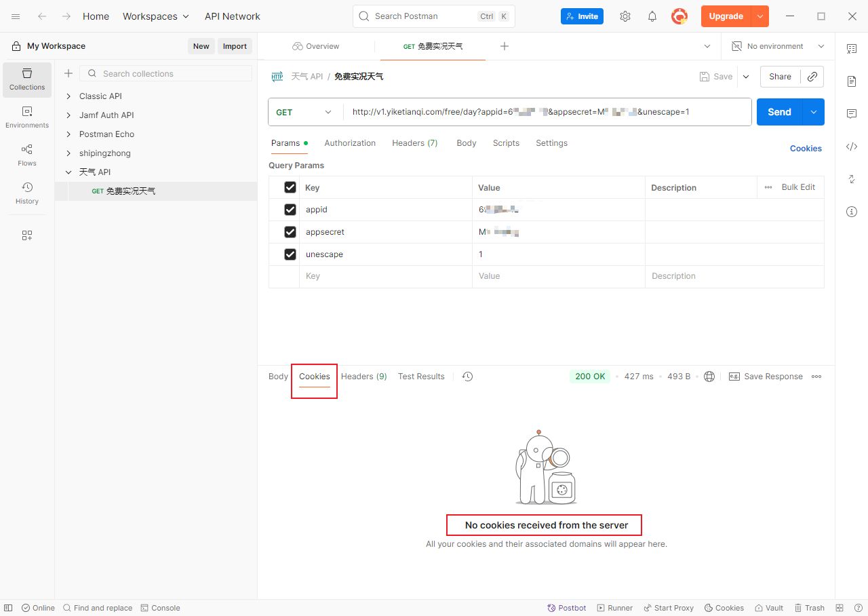The image size is (868, 616).
Task: Copy request link with link icon
Action: click(x=812, y=77)
